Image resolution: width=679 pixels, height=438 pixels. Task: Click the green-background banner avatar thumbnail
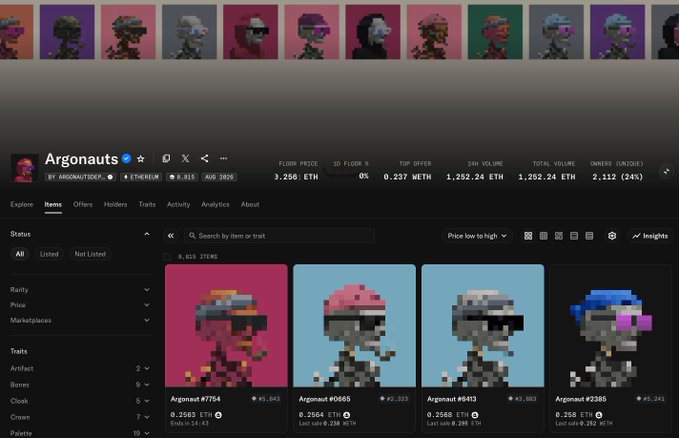coord(495,32)
